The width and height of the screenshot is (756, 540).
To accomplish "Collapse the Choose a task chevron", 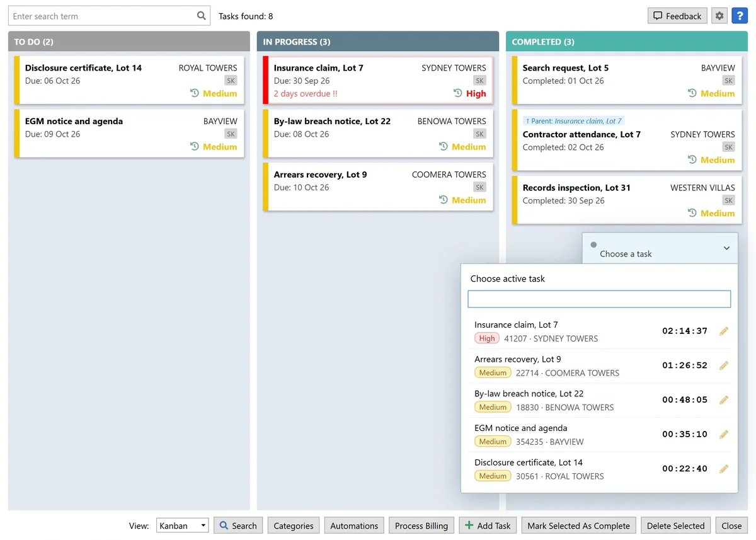I will point(726,248).
